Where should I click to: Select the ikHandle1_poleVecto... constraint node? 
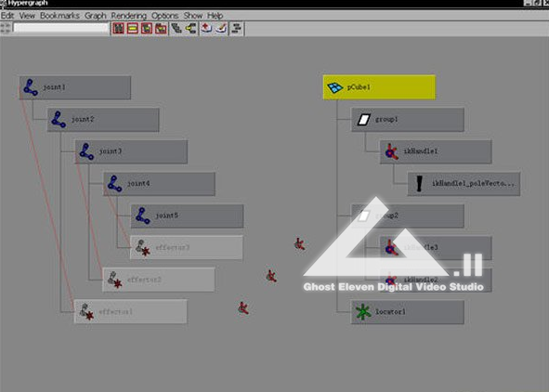point(464,184)
